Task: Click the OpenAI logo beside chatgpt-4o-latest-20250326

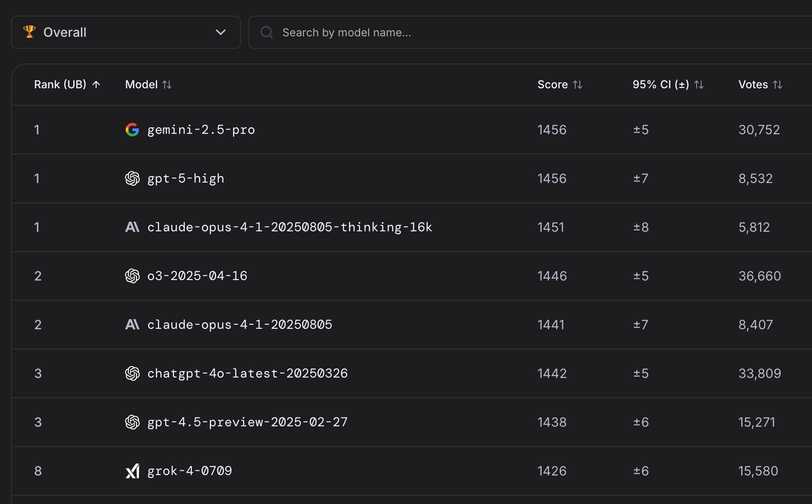Action: coord(132,373)
